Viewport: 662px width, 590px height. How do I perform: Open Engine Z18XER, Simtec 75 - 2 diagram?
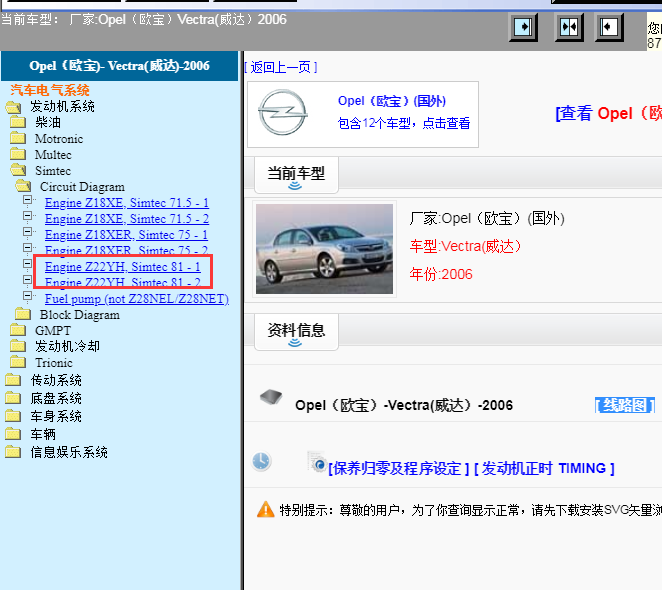pyautogui.click(x=126, y=250)
